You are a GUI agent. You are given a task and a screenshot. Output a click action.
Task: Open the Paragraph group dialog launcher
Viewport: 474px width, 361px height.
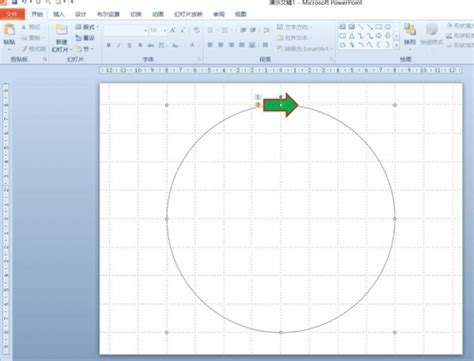point(331,59)
